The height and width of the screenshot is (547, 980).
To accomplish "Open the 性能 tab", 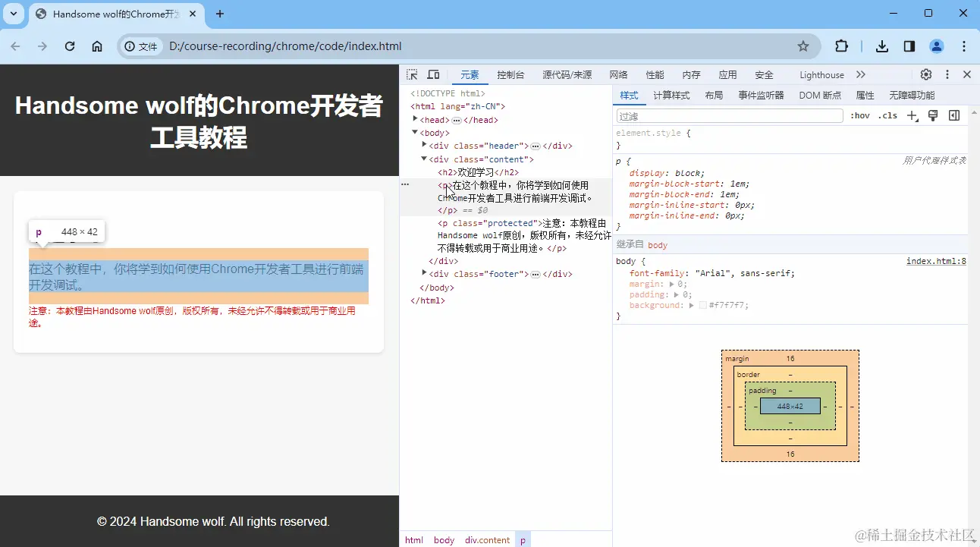I will (655, 75).
